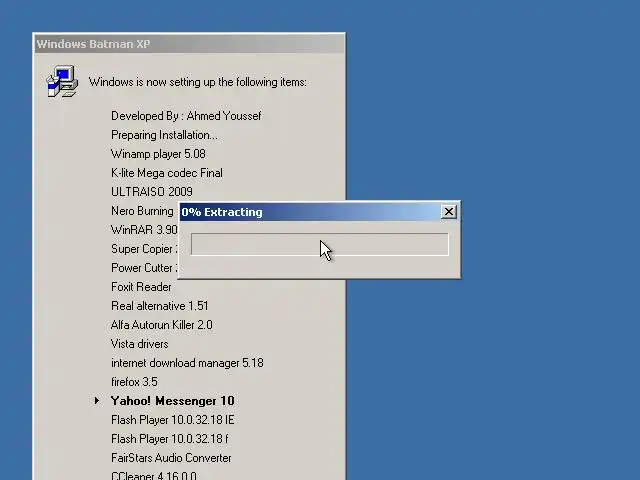The height and width of the screenshot is (480, 640).
Task: Click the arrow marker beside Yahoo! Messenger 10
Action: click(x=97, y=400)
